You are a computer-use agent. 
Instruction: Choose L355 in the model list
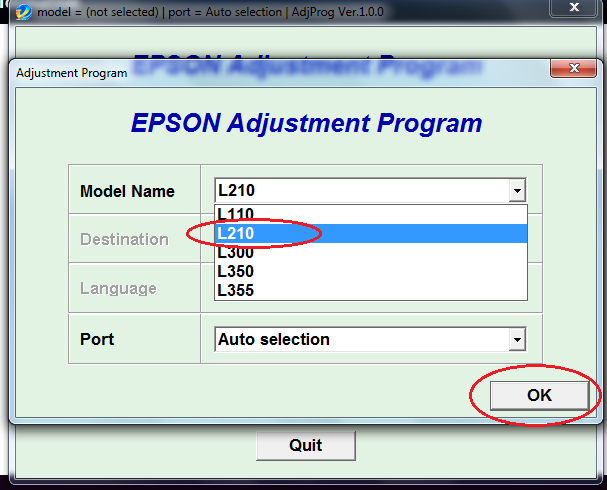370,290
